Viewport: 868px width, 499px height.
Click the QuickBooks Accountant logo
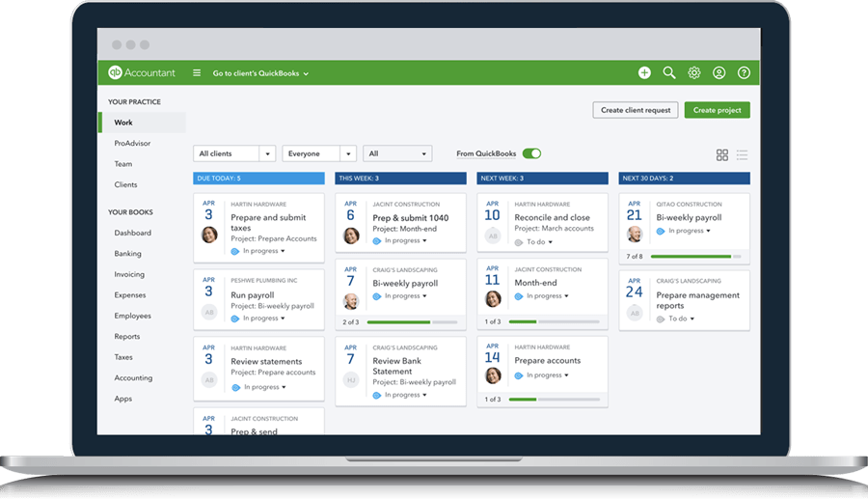142,72
